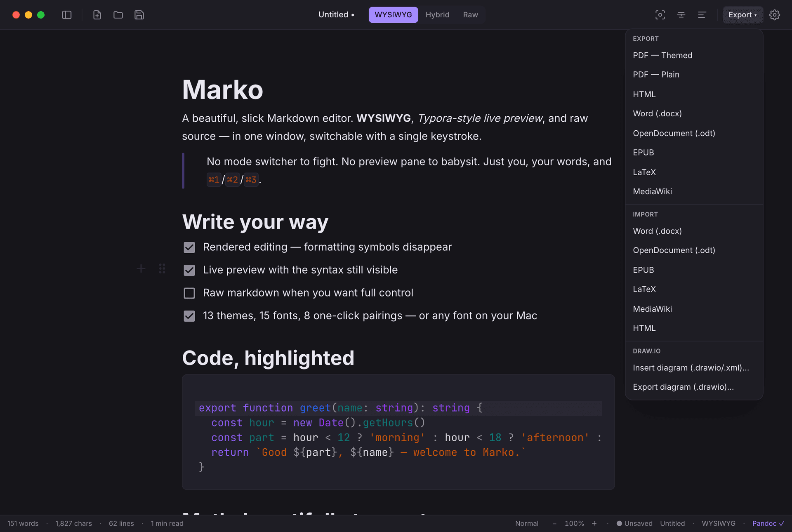
Task: Select Export diagram (.drawio)...
Action: (694, 387)
